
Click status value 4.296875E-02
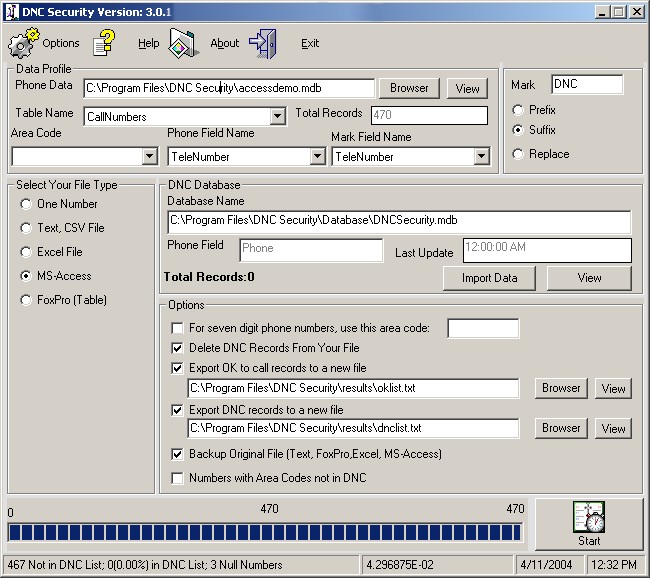(400, 565)
